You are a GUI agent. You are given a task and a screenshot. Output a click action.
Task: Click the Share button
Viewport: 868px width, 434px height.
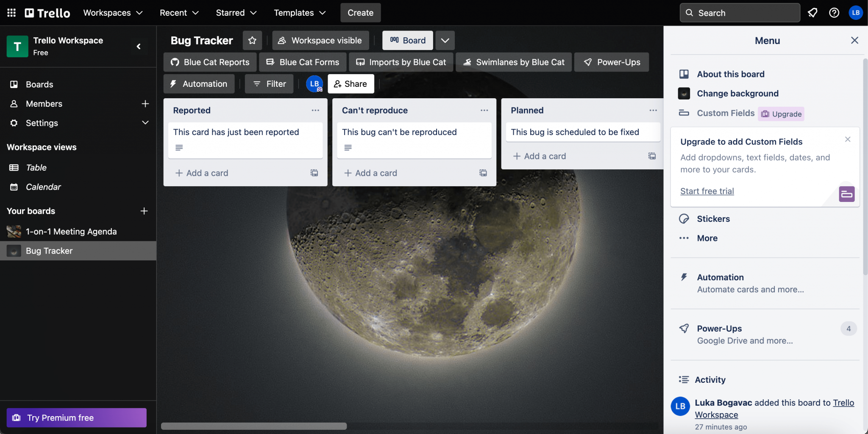[x=351, y=83]
